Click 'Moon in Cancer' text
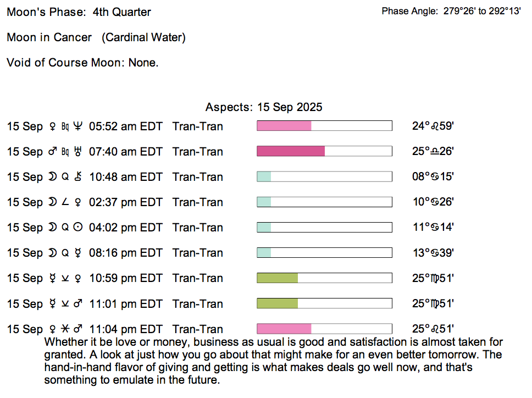Viewport: 532px width, 398px height. pos(49,37)
